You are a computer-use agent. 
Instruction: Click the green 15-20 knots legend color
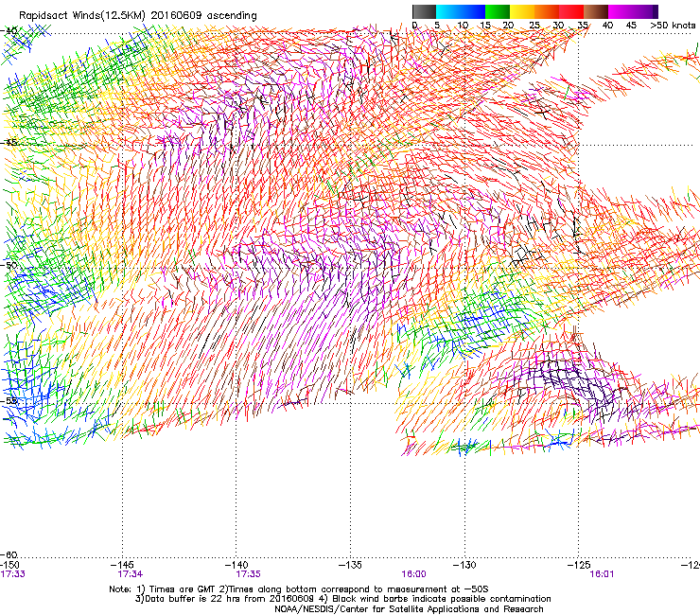pos(498,11)
